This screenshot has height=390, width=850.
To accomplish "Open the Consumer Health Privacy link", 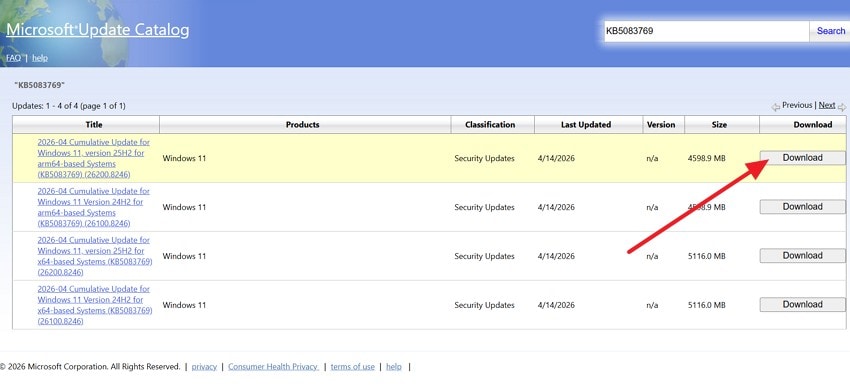I will [x=273, y=367].
